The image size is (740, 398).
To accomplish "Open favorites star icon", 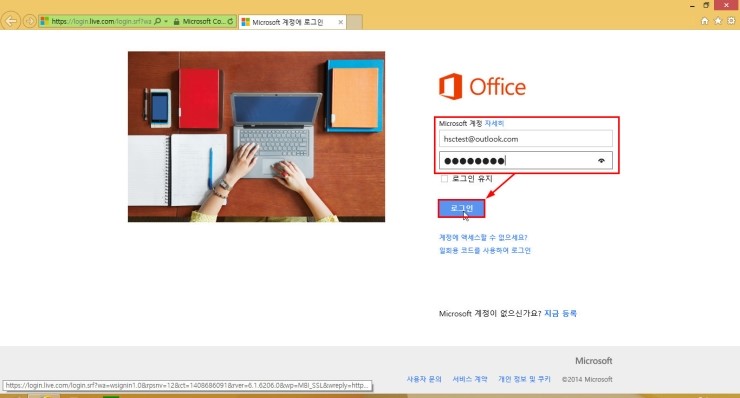I will point(718,21).
